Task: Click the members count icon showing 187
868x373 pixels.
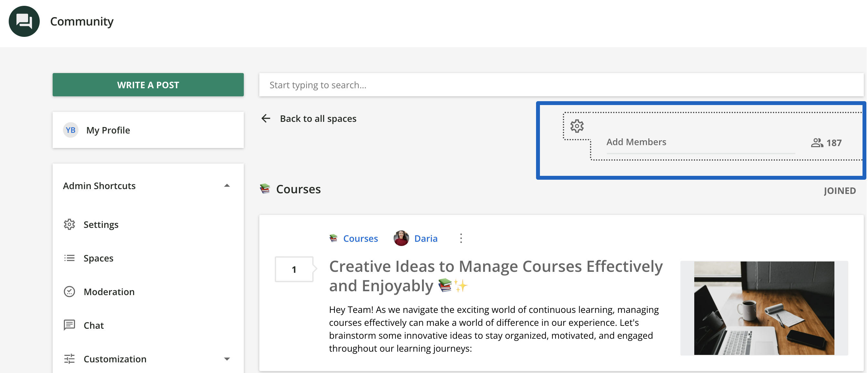Action: pyautogui.click(x=817, y=143)
